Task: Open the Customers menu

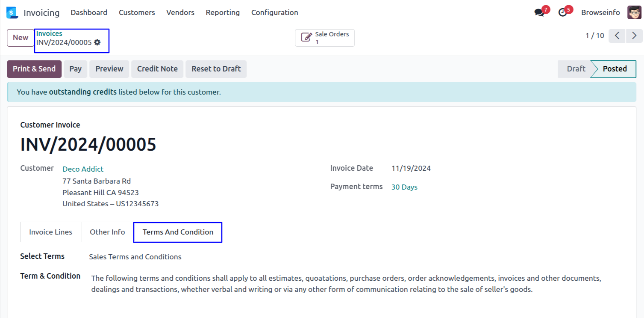Action: [x=137, y=13]
